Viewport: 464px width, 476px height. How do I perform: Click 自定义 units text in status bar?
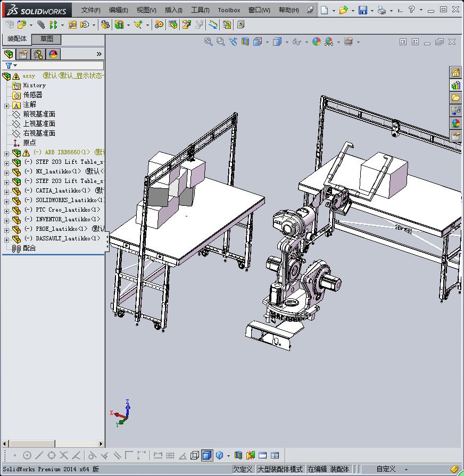[386, 469]
